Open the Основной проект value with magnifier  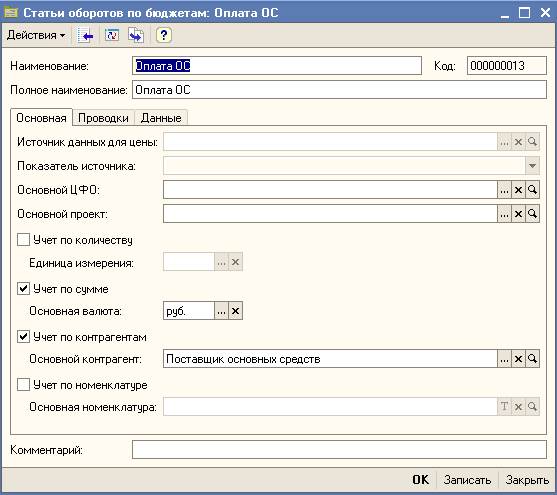(x=532, y=214)
